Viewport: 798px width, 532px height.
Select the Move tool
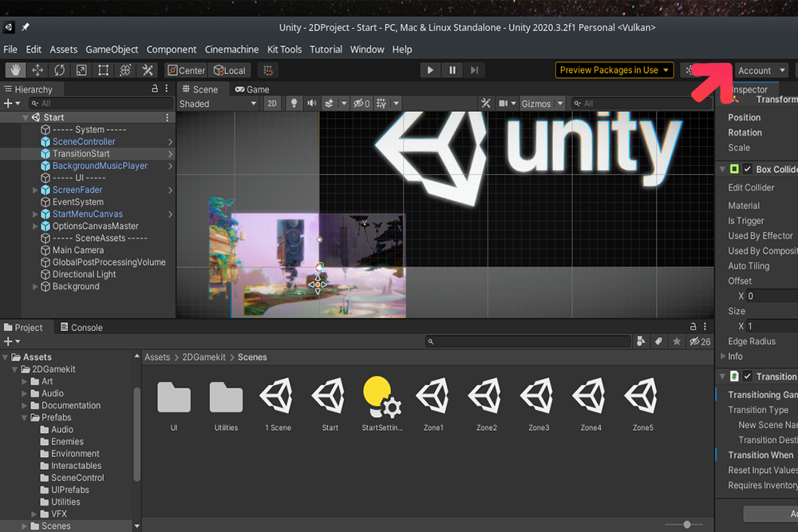(38, 70)
